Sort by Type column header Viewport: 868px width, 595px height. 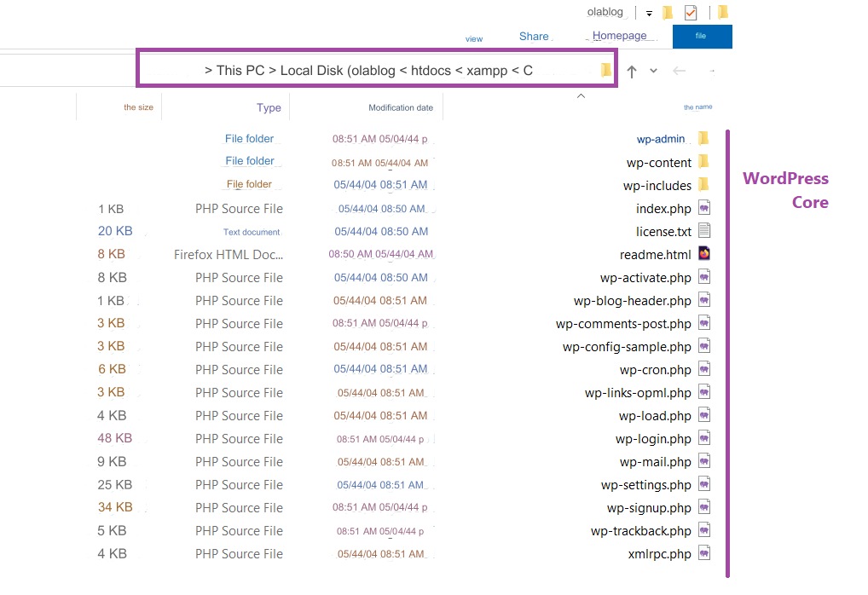(269, 107)
